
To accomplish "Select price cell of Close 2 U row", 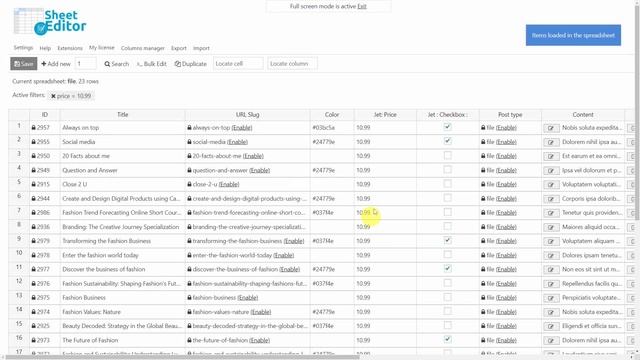I will [x=385, y=184].
